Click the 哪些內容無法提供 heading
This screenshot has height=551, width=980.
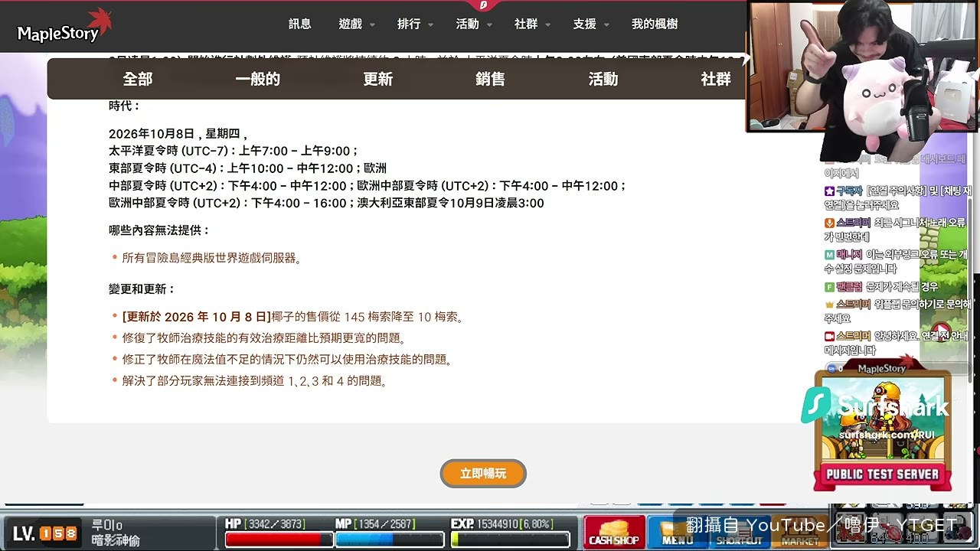coord(159,230)
